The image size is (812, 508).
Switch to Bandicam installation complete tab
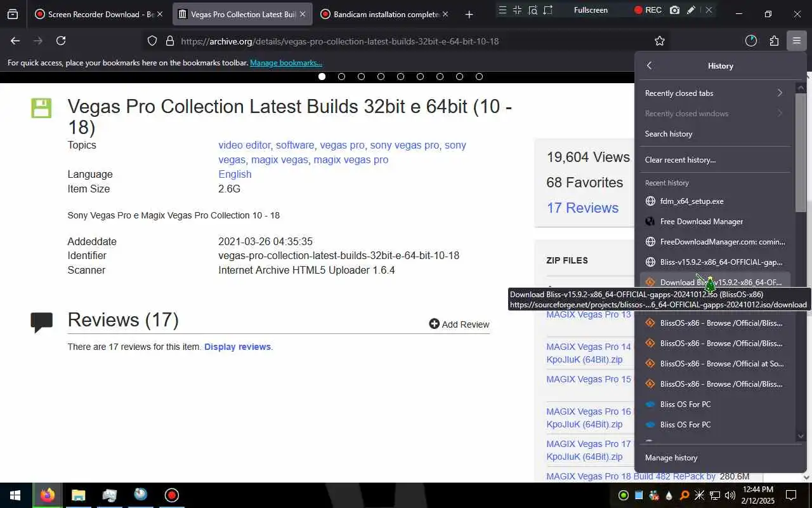[386, 14]
